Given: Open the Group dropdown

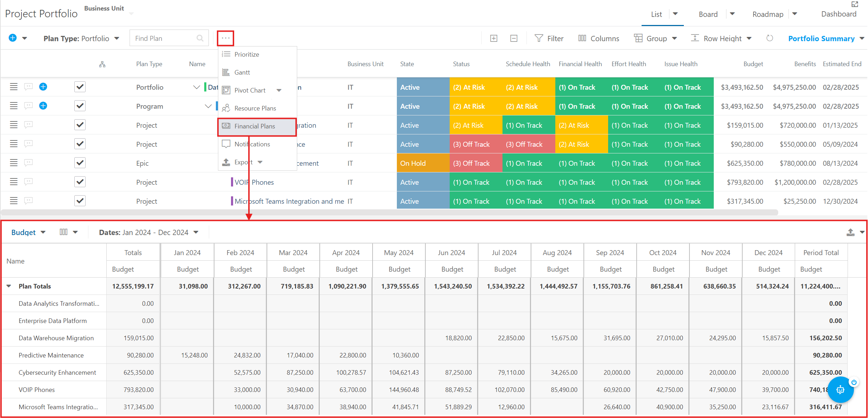Looking at the screenshot, I should point(655,38).
